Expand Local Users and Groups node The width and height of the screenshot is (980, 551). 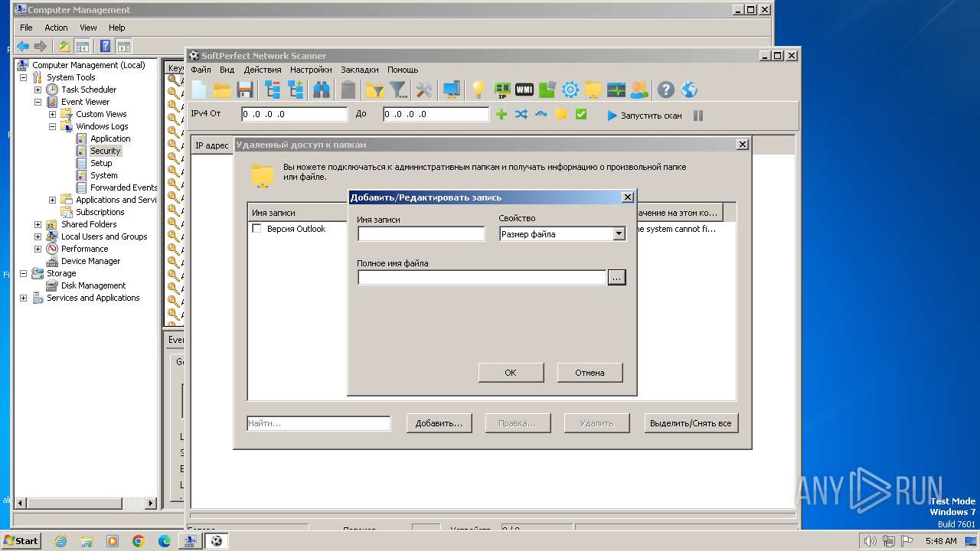(x=38, y=236)
